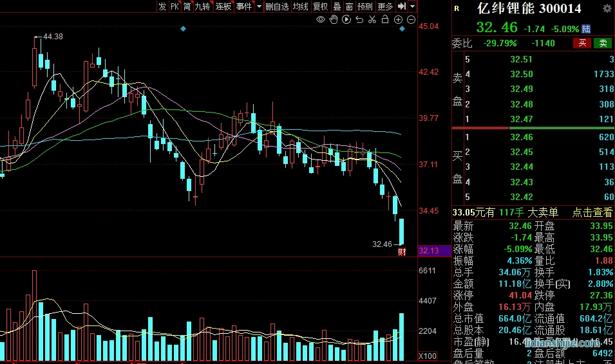Zoom out with the minus circle icon
The width and height of the screenshot is (615, 364).
point(411,20)
